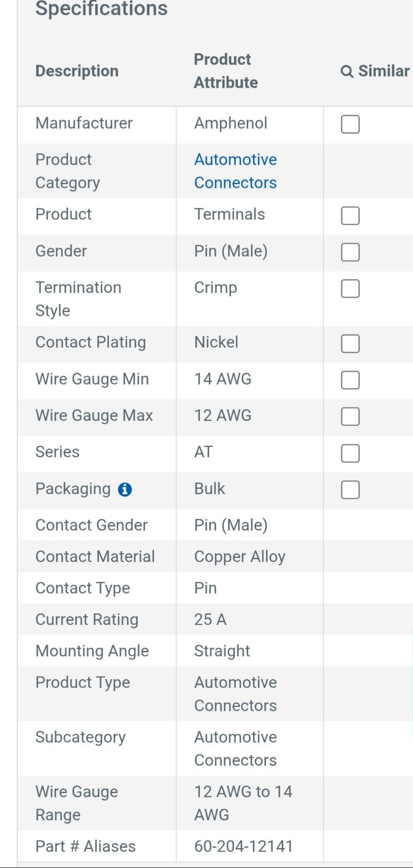Toggle the Contact Plating Nickel checkbox

click(350, 343)
